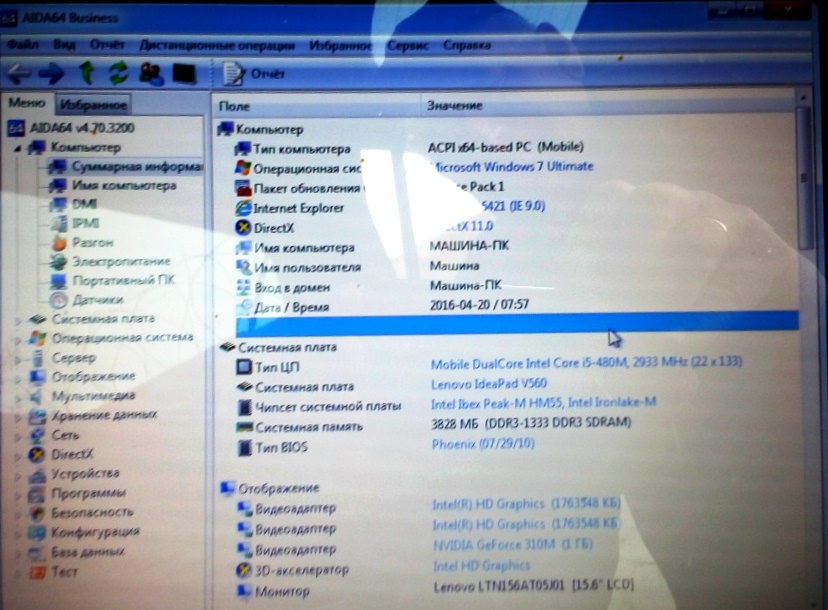Click the Системная память RAM icon
Image resolution: width=828 pixels, height=610 pixels.
244,427
